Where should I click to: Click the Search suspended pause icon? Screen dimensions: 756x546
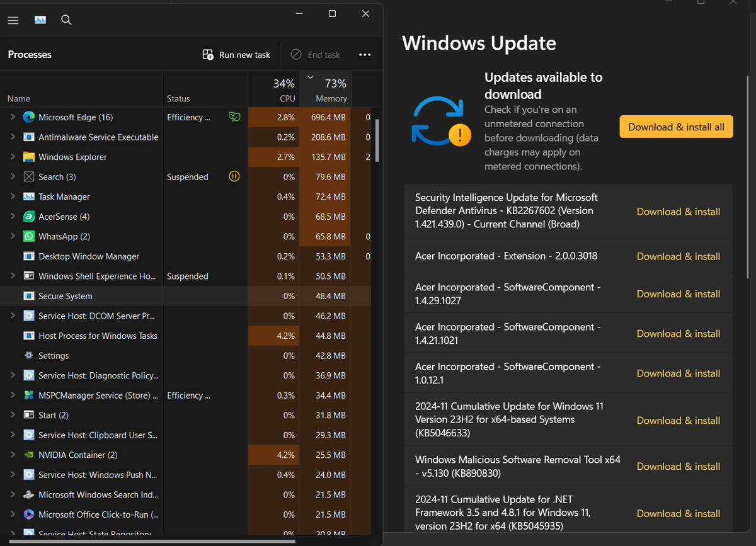234,177
